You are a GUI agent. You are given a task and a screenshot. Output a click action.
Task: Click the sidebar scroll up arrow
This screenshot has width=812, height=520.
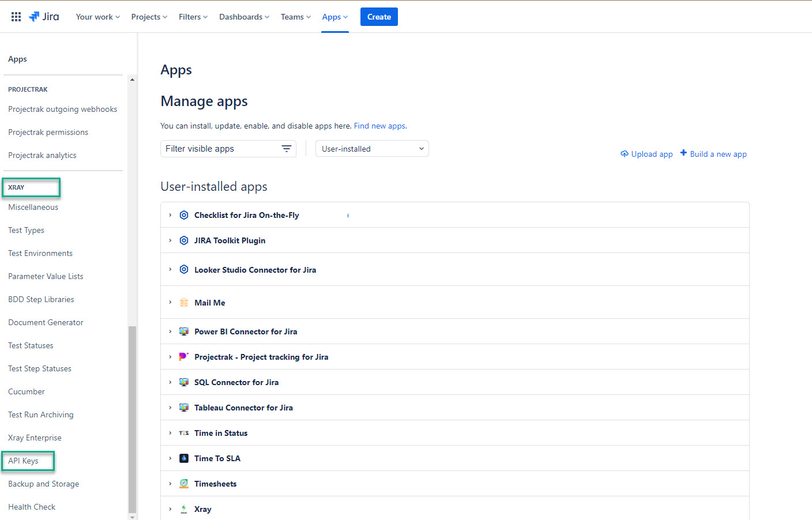pos(132,80)
